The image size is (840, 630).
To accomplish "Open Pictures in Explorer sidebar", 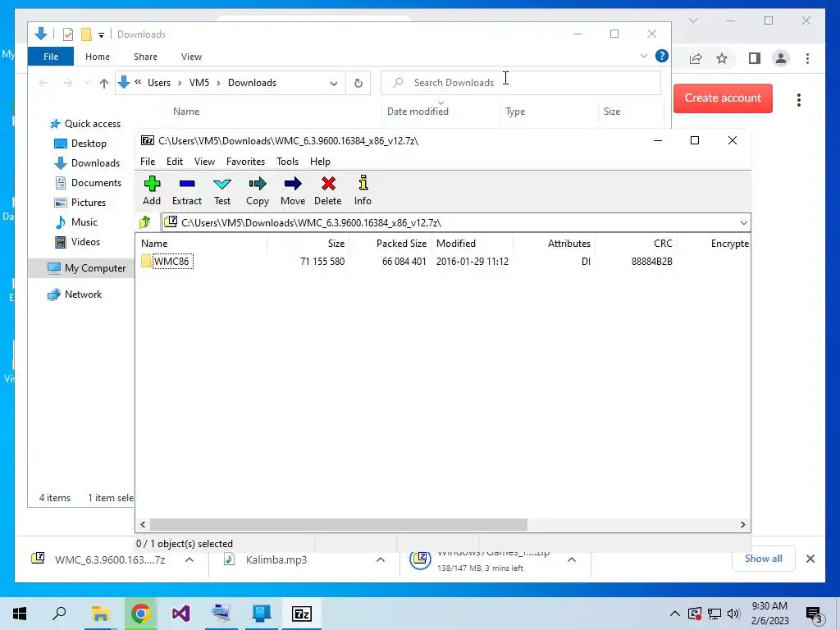I will 80,203.
